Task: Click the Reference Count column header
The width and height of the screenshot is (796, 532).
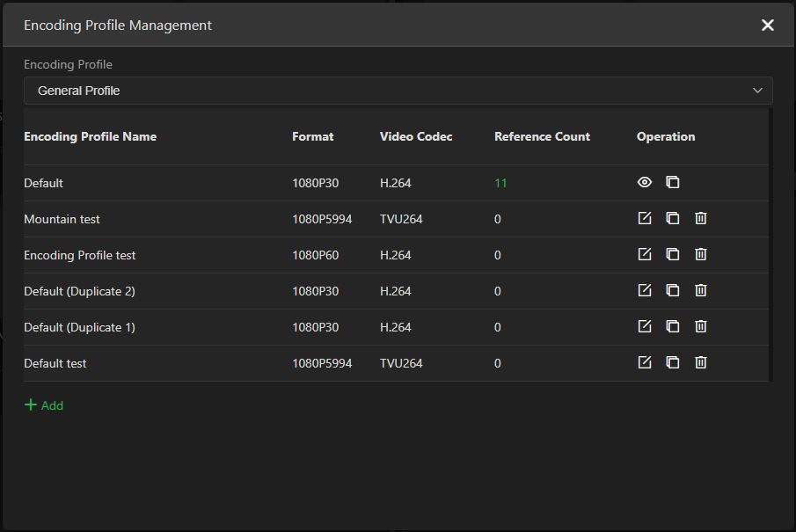Action: pyautogui.click(x=542, y=136)
